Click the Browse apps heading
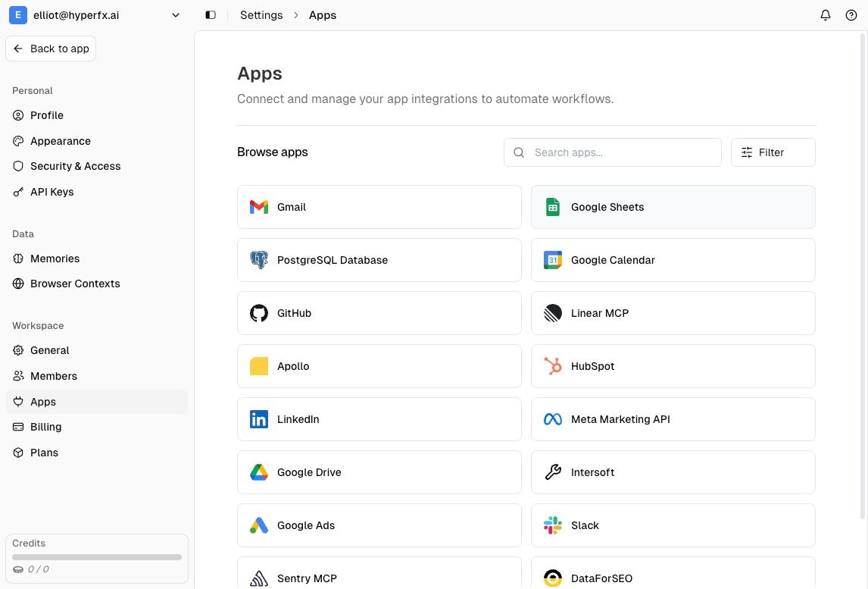Image resolution: width=868 pixels, height=589 pixels. [x=273, y=152]
